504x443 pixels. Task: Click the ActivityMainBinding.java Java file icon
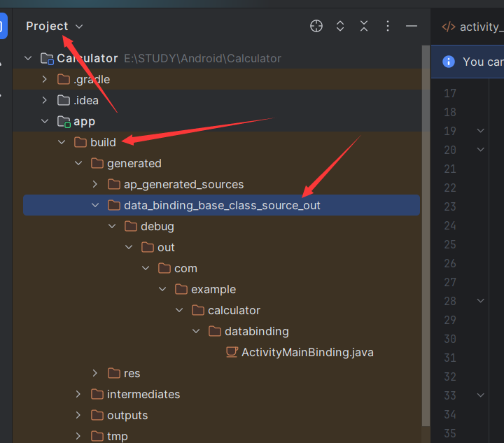pos(232,352)
